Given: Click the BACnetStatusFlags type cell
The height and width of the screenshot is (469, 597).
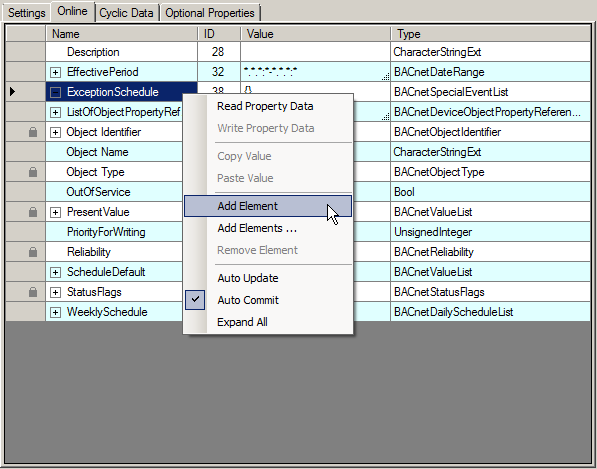Looking at the screenshot, I should (490, 292).
